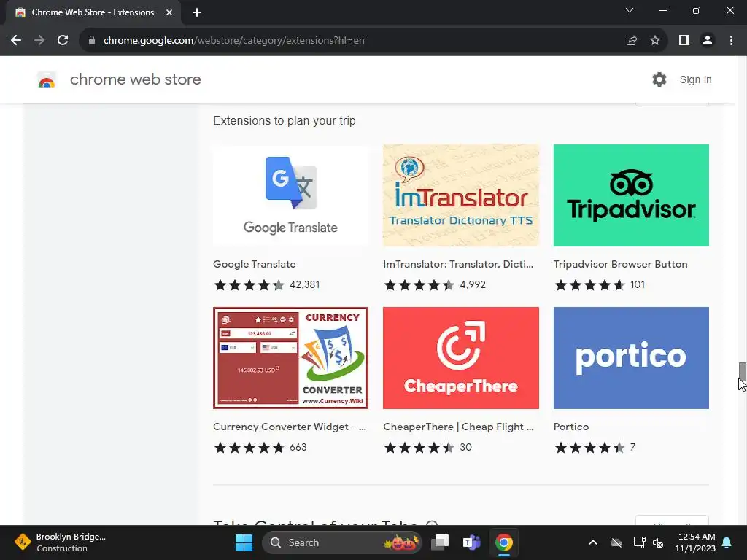Select the Chrome Web Store - Extensions tab
This screenshot has width=747, height=560.
point(93,12)
